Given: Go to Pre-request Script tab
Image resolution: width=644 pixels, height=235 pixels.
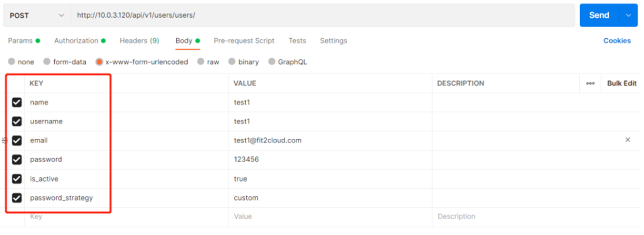Looking at the screenshot, I should click(x=244, y=41).
